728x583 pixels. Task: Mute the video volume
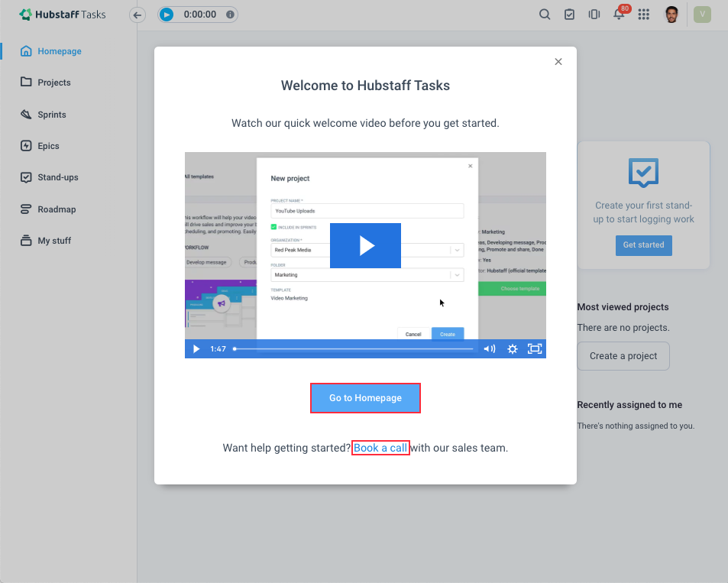tap(490, 349)
